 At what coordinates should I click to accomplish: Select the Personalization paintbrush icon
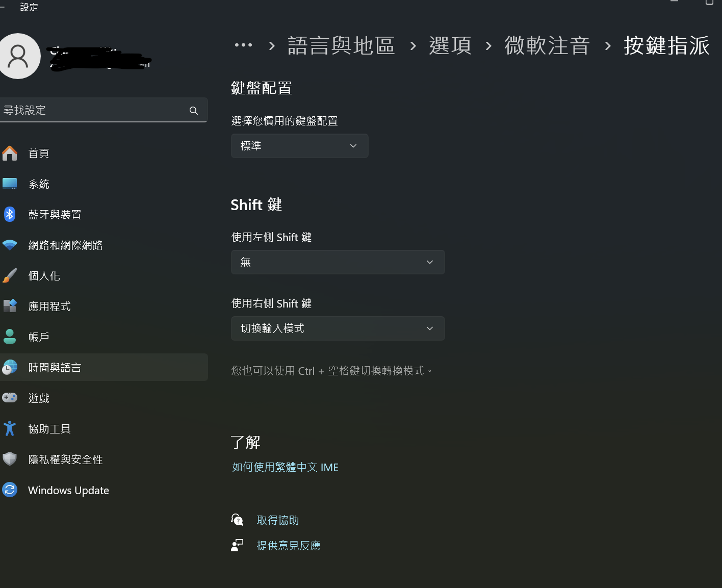pos(10,275)
